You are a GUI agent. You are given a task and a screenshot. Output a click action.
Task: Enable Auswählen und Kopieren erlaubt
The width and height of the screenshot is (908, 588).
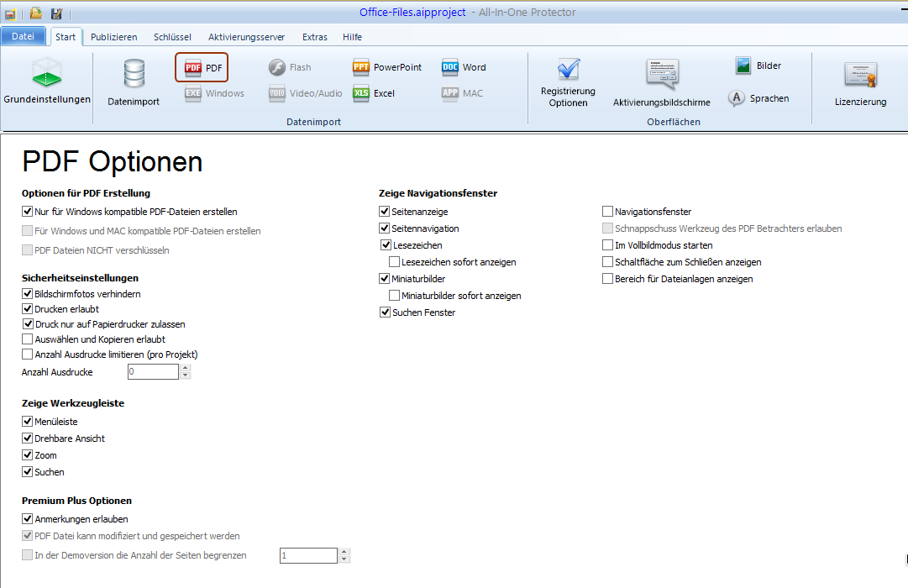pyautogui.click(x=28, y=339)
